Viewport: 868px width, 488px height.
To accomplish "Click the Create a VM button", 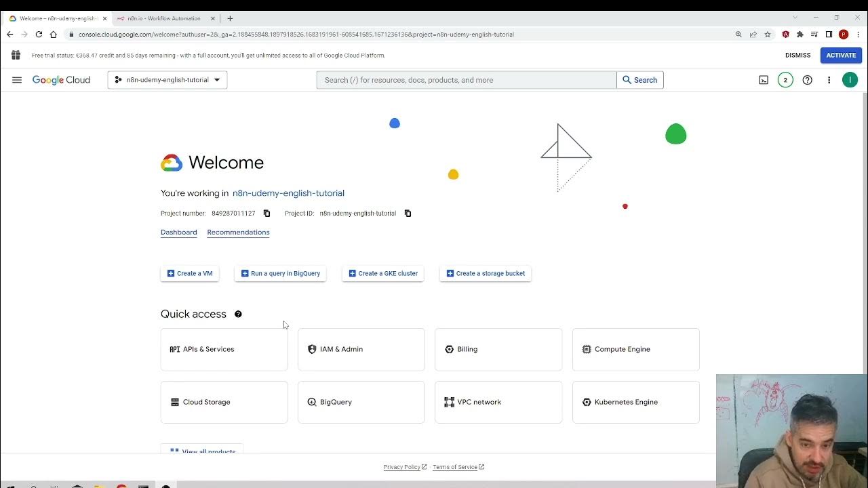I will click(x=190, y=273).
